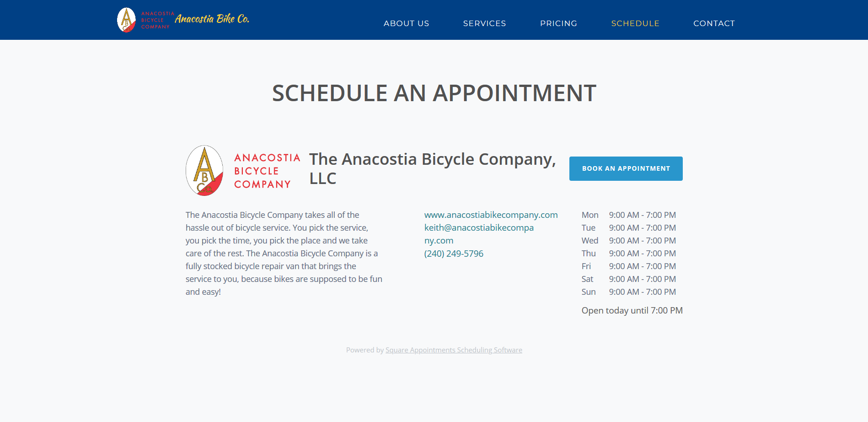This screenshot has height=422, width=868.
Task: Click the Sunday hours row
Action: [628, 292]
